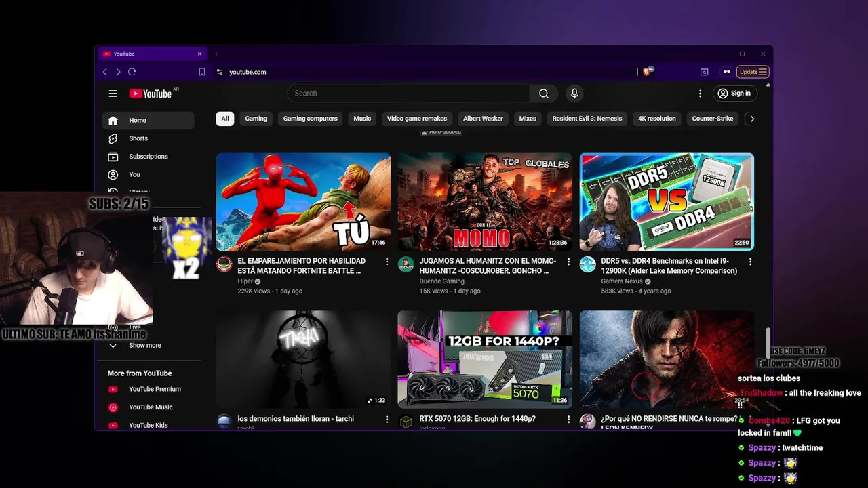Viewport: 868px width, 488px height.
Task: Open options for ¿Por qué NO RENDIRSE video
Action: point(750,420)
